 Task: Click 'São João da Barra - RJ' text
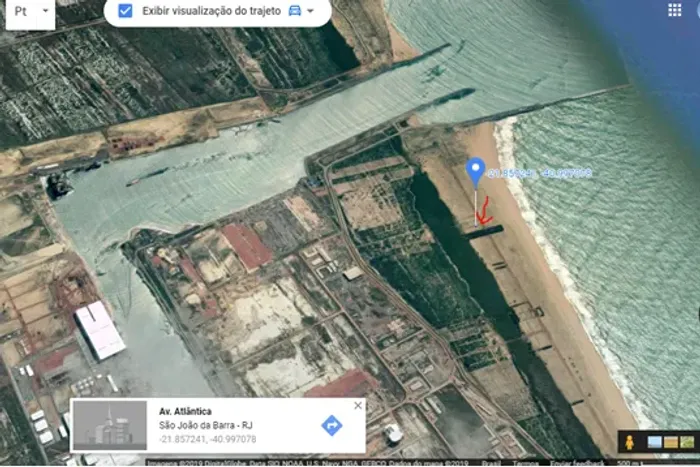tap(206, 425)
